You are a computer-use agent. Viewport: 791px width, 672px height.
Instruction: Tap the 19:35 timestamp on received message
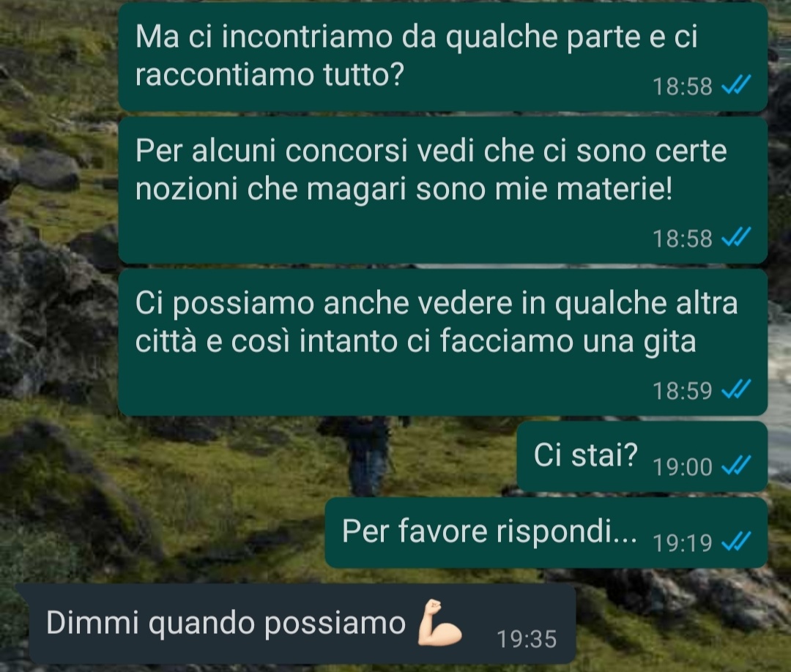coord(527,639)
